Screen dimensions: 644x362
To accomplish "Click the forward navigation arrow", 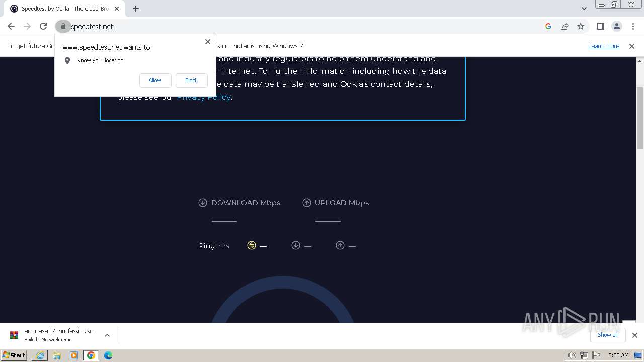I will [x=27, y=26].
